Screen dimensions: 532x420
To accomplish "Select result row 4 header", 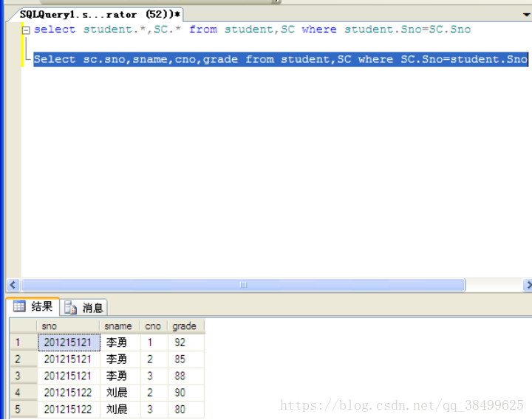I will (23, 393).
